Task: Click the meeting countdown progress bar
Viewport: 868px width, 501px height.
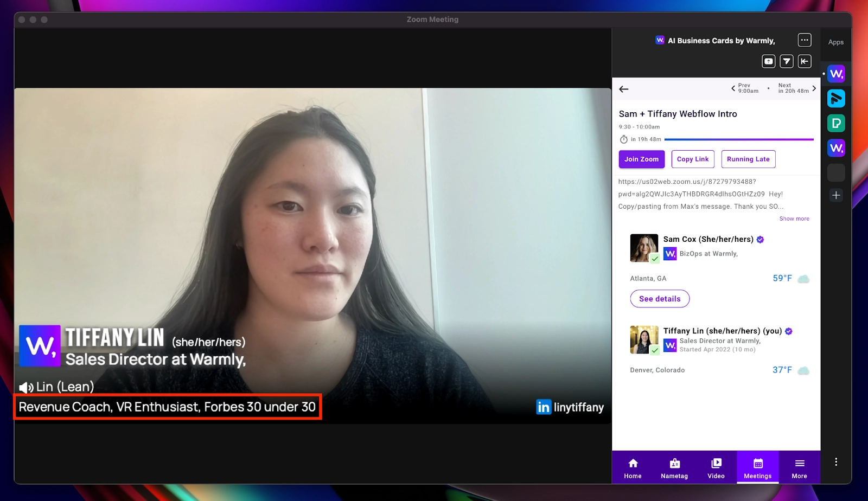Action: coord(739,139)
